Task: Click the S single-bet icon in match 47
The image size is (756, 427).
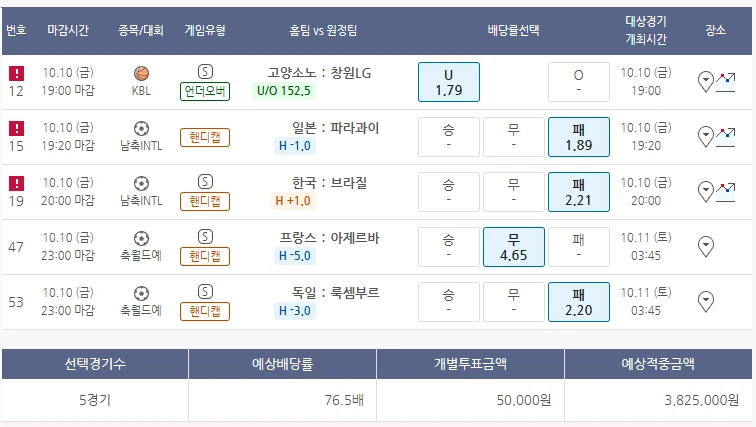Action: tap(205, 236)
